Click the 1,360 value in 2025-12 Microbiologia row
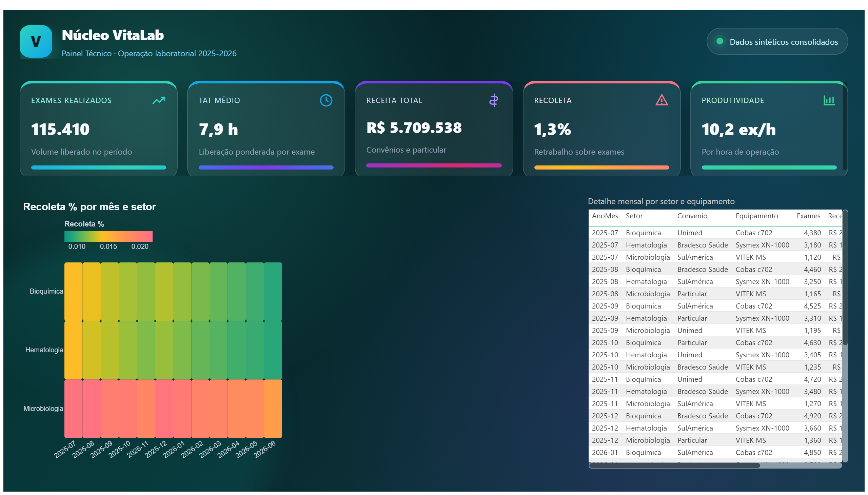This screenshot has height=495, width=868. click(812, 441)
